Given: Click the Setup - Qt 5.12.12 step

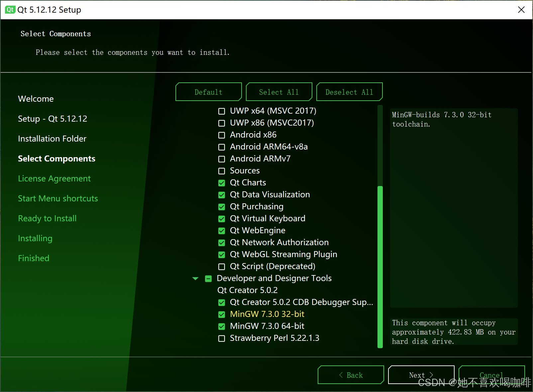Looking at the screenshot, I should (x=53, y=119).
